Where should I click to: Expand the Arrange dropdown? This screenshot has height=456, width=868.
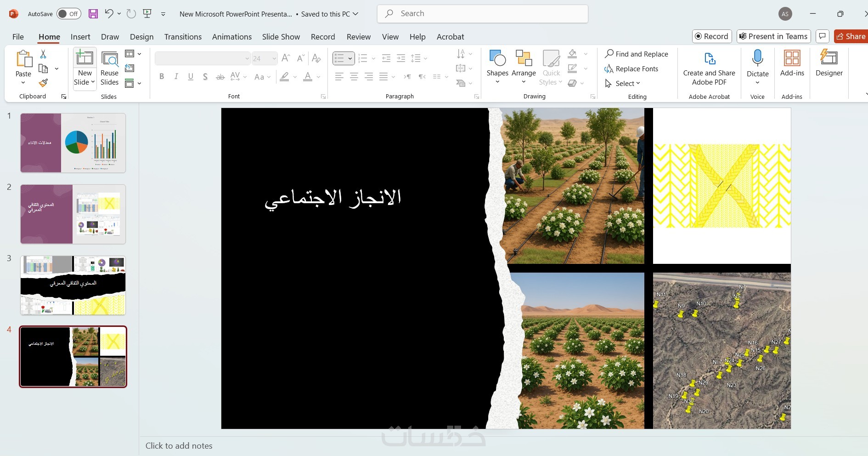[524, 82]
